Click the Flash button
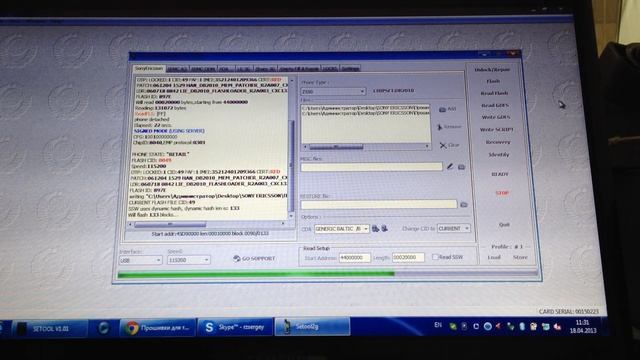The width and height of the screenshot is (640, 360). pyautogui.click(x=493, y=81)
